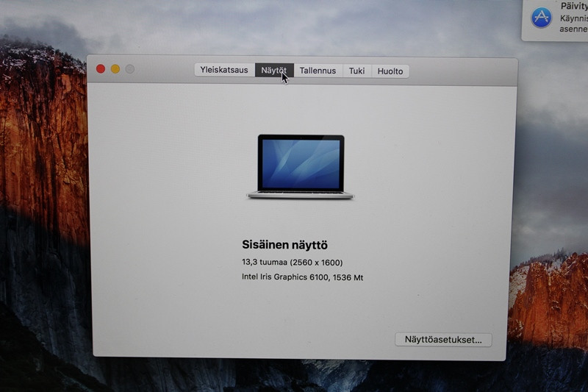
Task: Select the Näytöt tab
Action: [x=274, y=70]
